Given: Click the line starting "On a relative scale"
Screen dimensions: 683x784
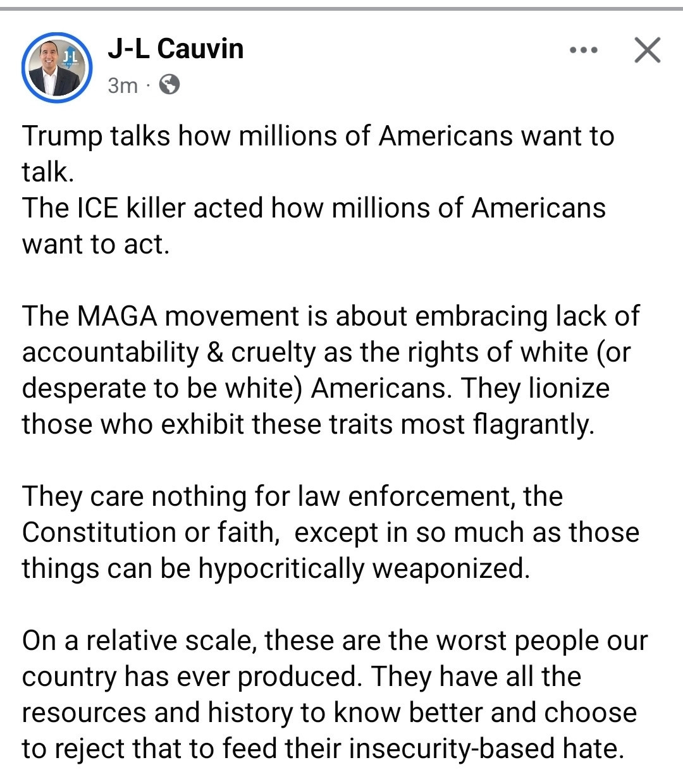Looking at the screenshot, I should click(x=335, y=640).
